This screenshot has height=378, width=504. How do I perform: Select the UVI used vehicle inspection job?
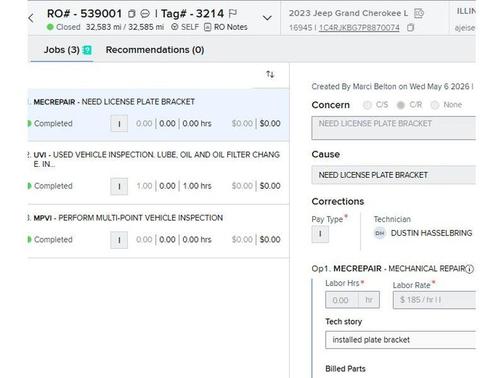click(x=158, y=173)
